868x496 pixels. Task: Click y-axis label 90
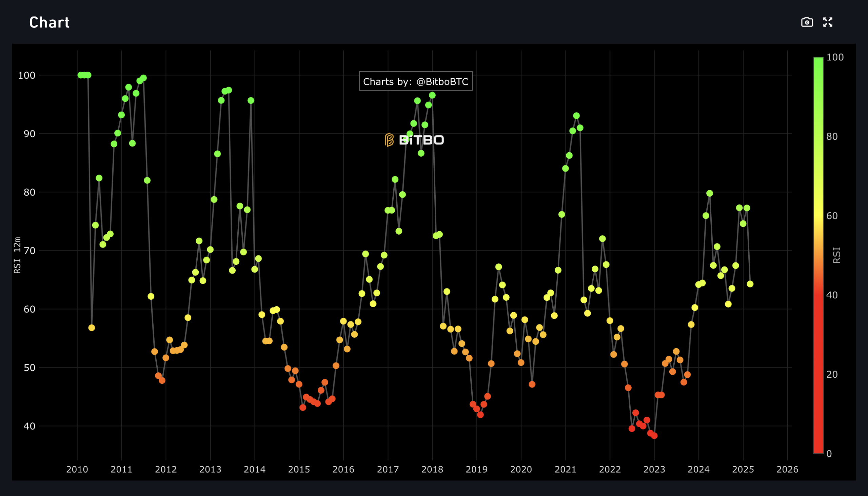coord(29,134)
